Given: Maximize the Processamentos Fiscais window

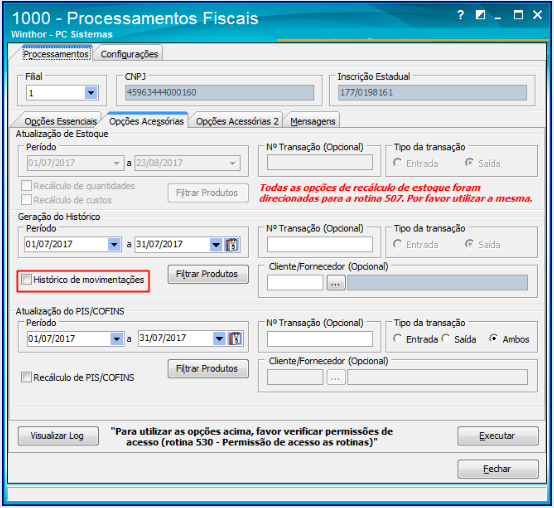Looking at the screenshot, I should (518, 15).
